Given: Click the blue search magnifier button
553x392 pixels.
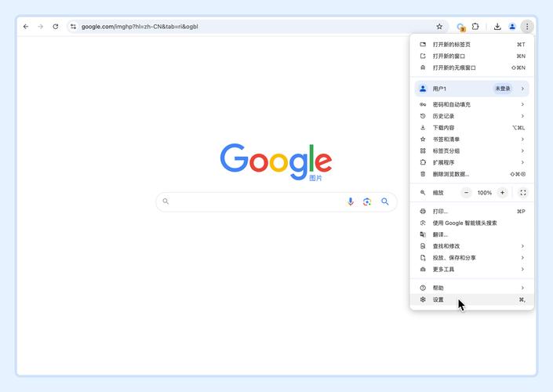Looking at the screenshot, I should (385, 201).
